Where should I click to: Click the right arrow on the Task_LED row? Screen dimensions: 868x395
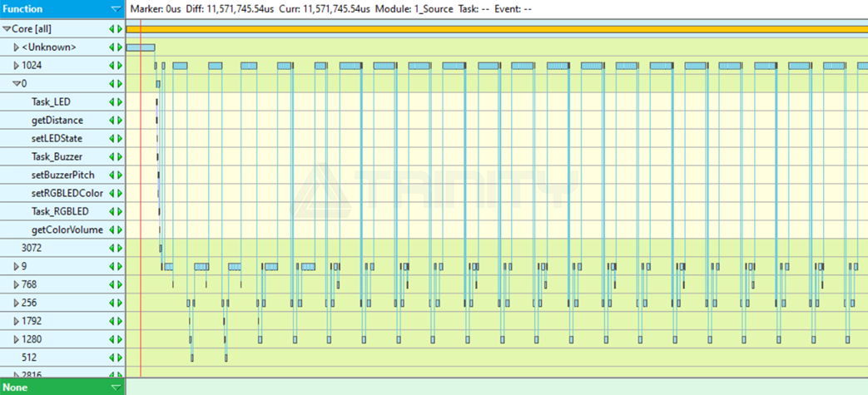click(x=120, y=102)
